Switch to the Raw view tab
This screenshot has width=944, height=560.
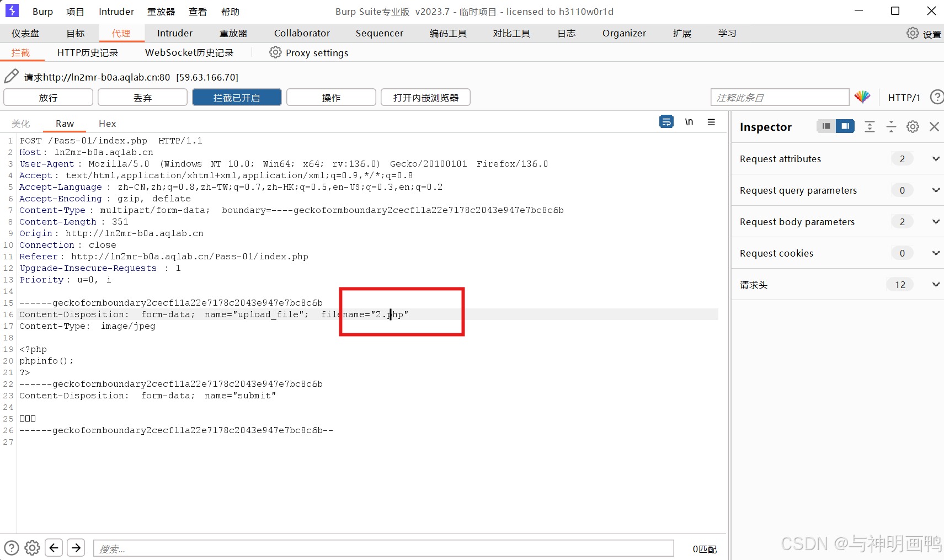tap(65, 124)
